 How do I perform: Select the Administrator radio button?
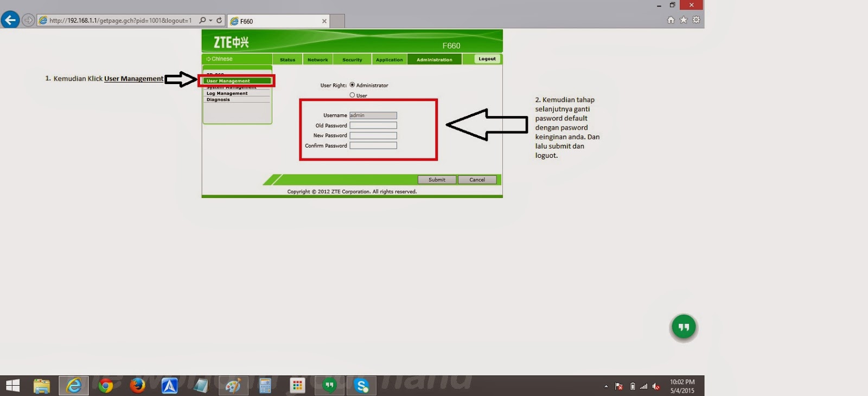pyautogui.click(x=352, y=85)
